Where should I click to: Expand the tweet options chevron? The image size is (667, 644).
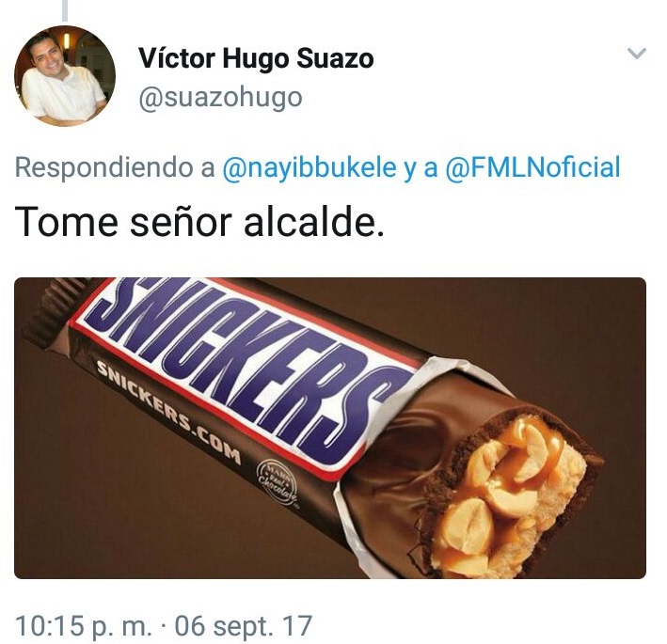tap(637, 54)
